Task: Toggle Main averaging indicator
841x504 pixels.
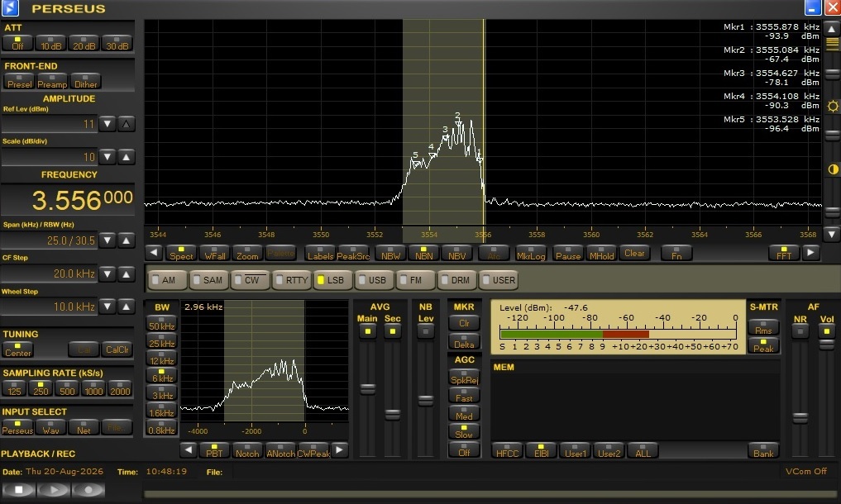Action: coord(367,331)
